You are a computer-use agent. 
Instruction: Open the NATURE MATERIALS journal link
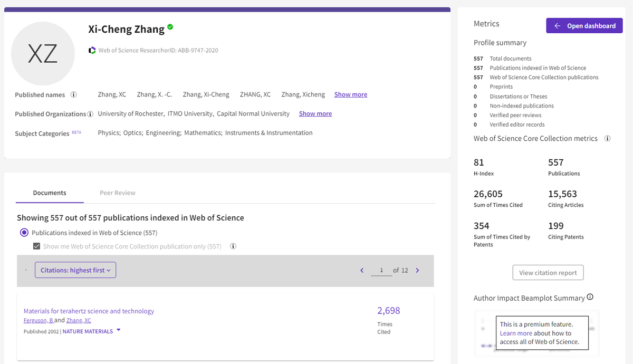pos(88,331)
